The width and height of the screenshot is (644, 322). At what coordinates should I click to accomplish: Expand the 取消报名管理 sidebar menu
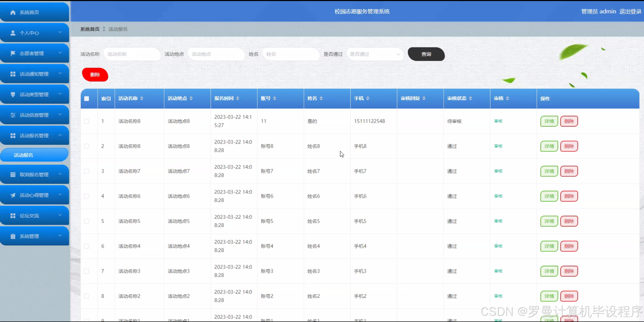click(x=34, y=175)
